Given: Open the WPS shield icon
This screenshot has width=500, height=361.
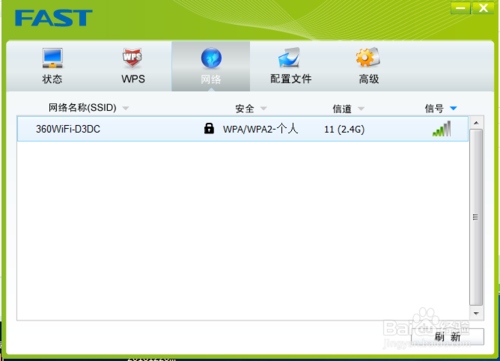Looking at the screenshot, I should pos(132,58).
